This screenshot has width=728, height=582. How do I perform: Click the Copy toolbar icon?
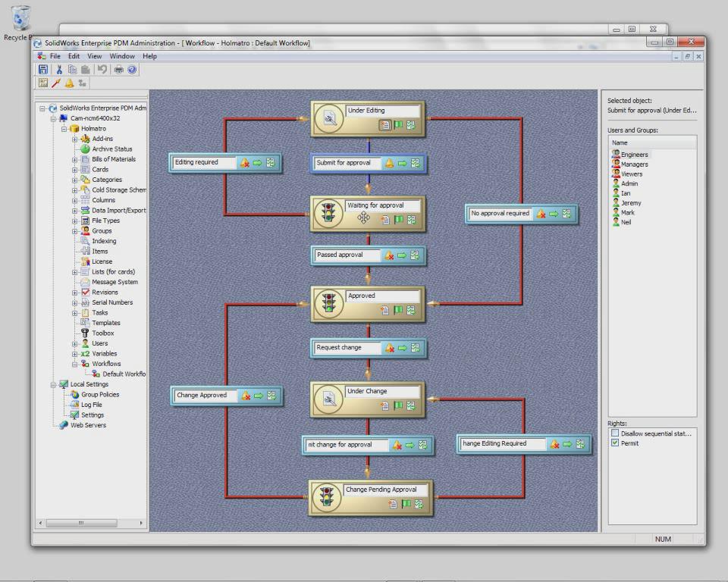coord(73,70)
